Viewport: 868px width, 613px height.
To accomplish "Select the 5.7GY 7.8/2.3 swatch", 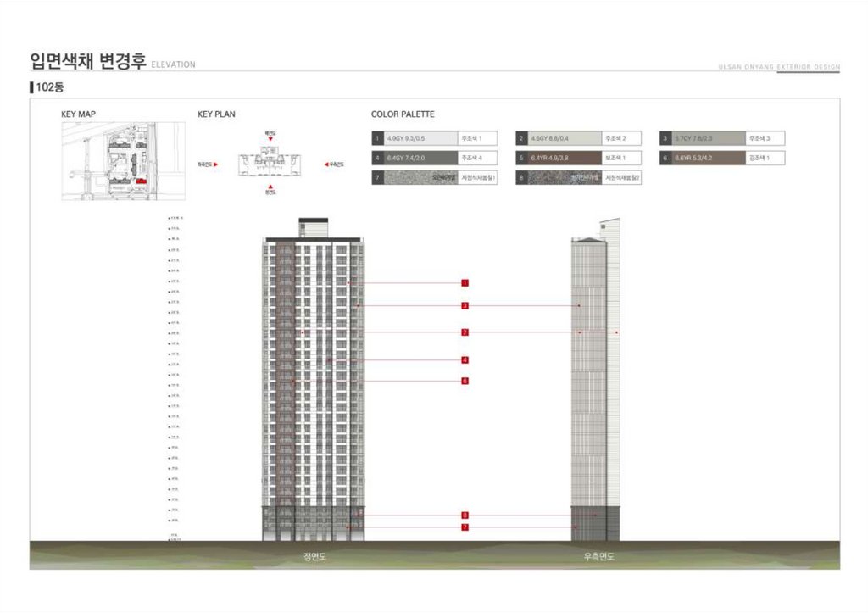I will click(x=709, y=138).
